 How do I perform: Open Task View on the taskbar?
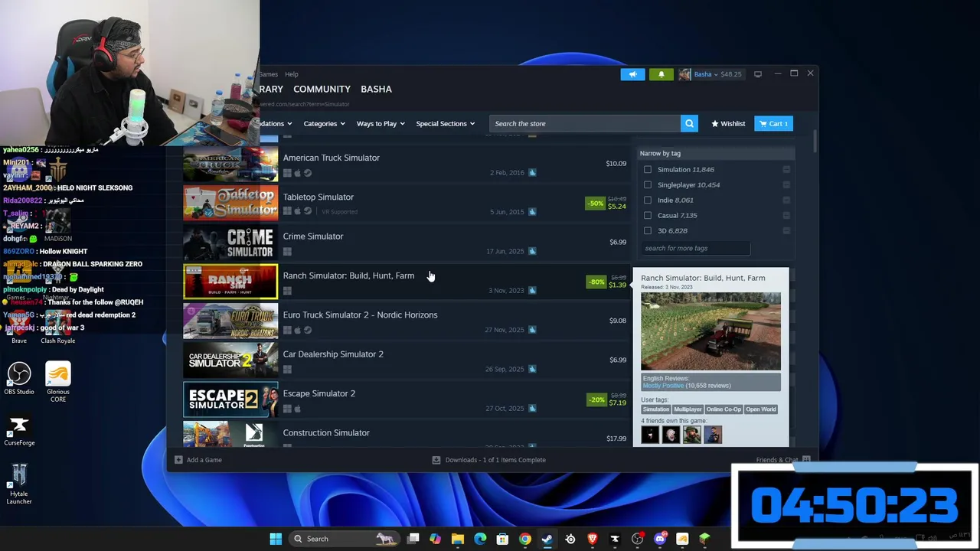413,539
